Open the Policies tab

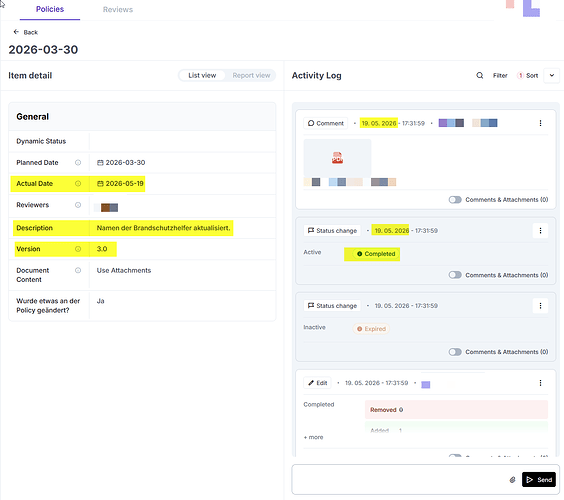(50, 9)
